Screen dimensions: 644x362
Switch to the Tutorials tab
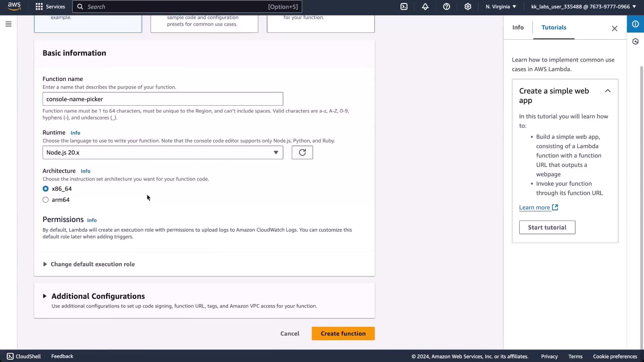[554, 27]
